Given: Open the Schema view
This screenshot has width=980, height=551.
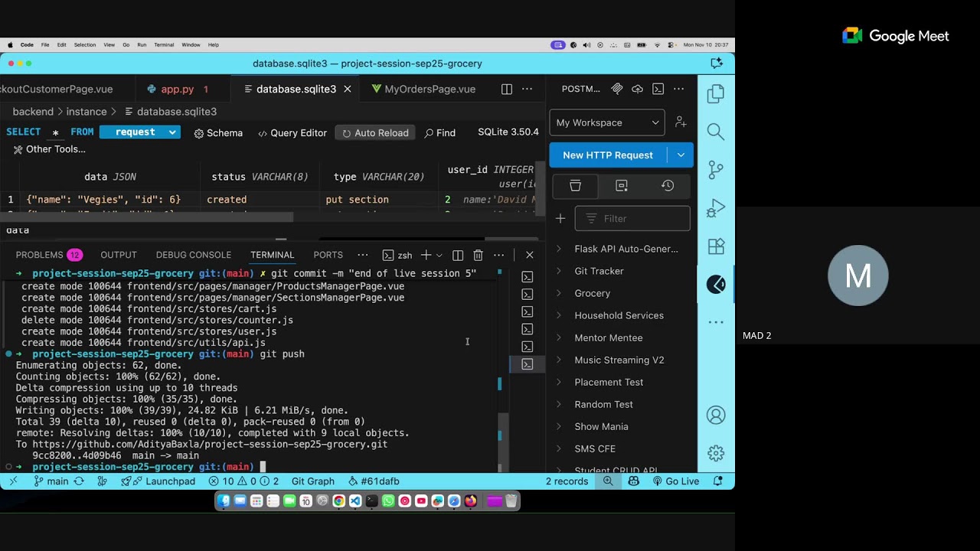Looking at the screenshot, I should [218, 133].
